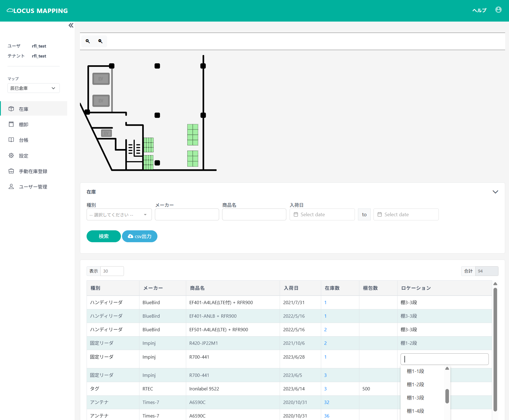Focus the メーカー text input
Viewport: 509px width, 420px height.
tap(187, 215)
